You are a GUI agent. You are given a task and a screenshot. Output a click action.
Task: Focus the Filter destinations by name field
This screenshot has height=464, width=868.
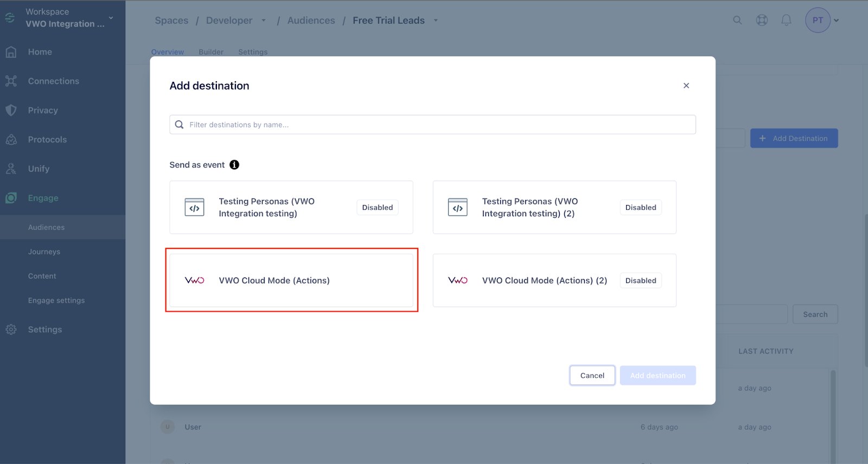[x=432, y=125]
